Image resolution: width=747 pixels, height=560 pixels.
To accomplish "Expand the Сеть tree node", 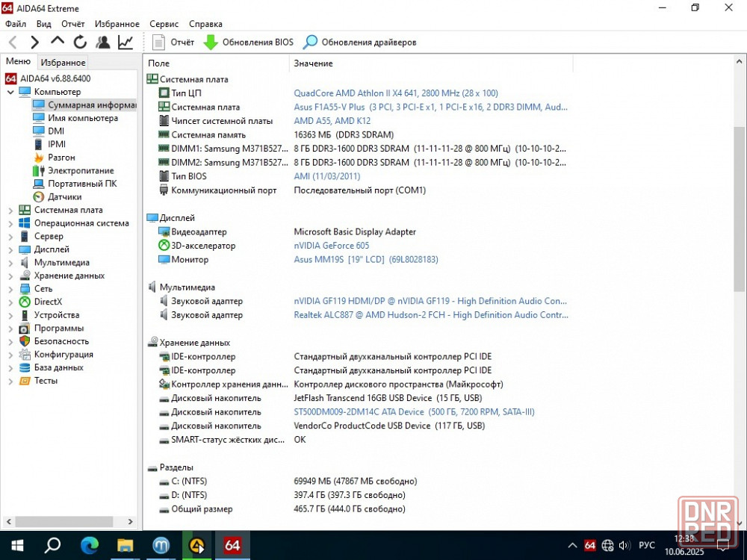I will [x=10, y=289].
